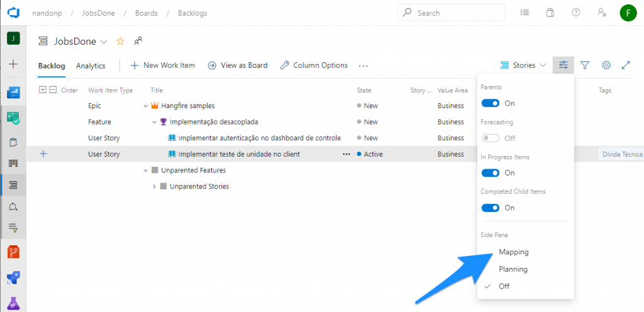Open the Sprints icon in sidebar

13,206
